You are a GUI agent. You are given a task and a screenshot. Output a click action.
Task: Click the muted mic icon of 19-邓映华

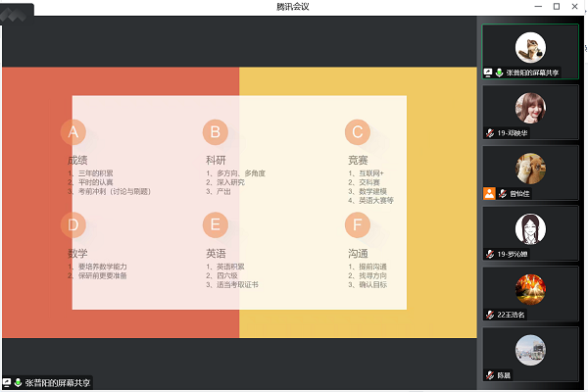[490, 133]
